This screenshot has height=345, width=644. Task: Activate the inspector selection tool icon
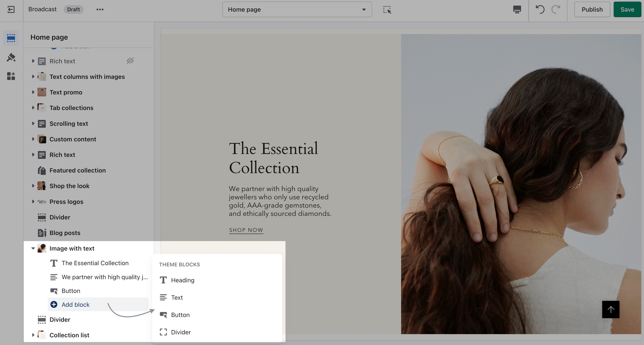pos(387,9)
